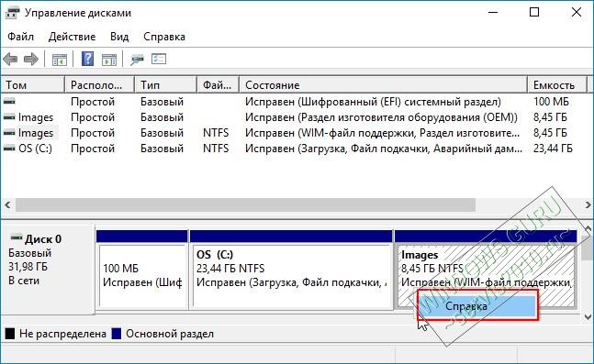Screen dimensions: 594x364
Task: Click the disk pane vertical scroll down arrow
Action: click(588, 316)
